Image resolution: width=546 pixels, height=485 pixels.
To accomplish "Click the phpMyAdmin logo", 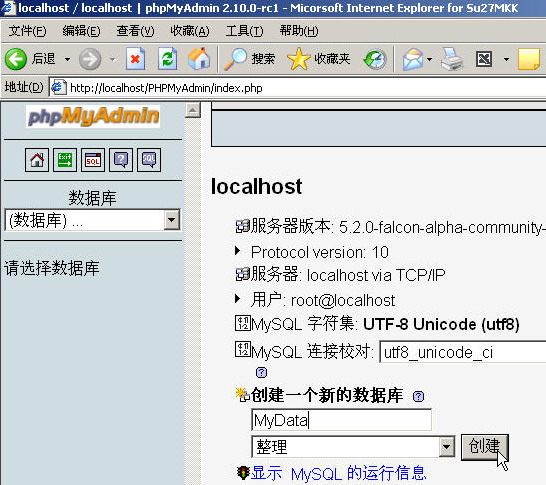I will (x=93, y=116).
